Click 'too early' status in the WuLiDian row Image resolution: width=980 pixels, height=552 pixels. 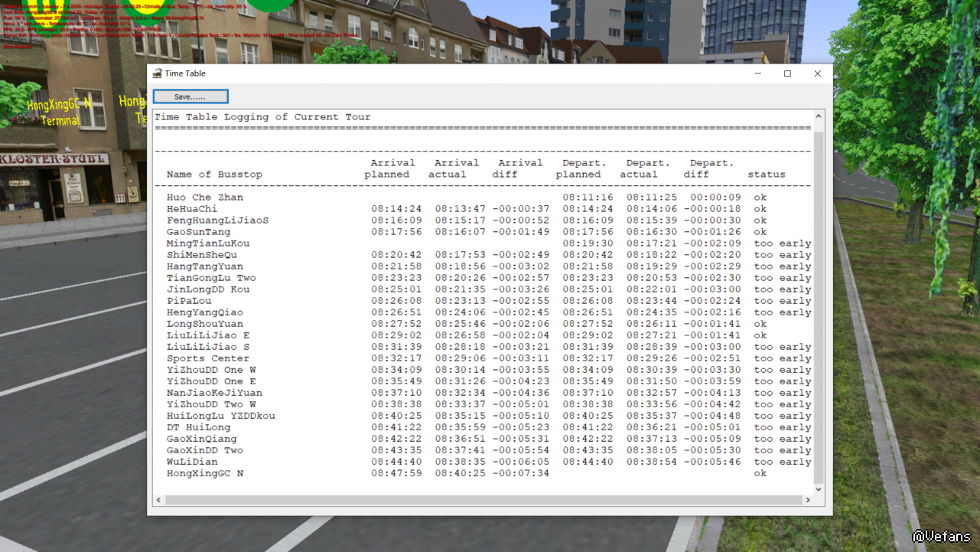click(x=783, y=462)
